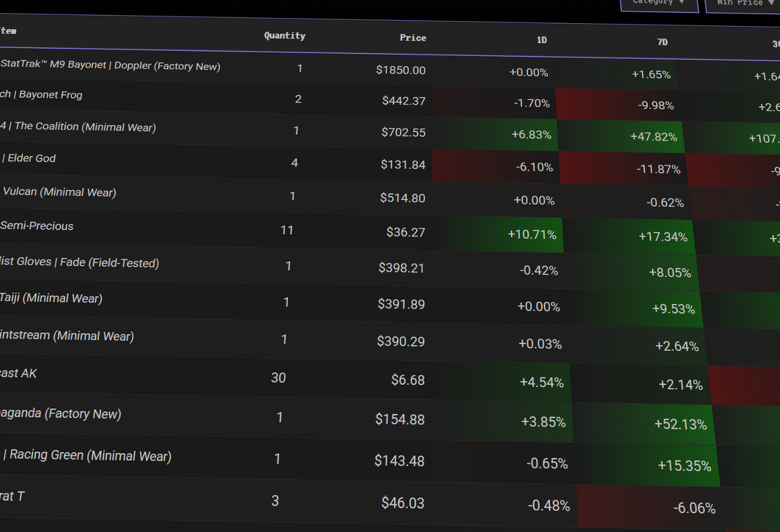This screenshot has height=532, width=780.
Task: Click the Item column header
Action: [x=9, y=31]
